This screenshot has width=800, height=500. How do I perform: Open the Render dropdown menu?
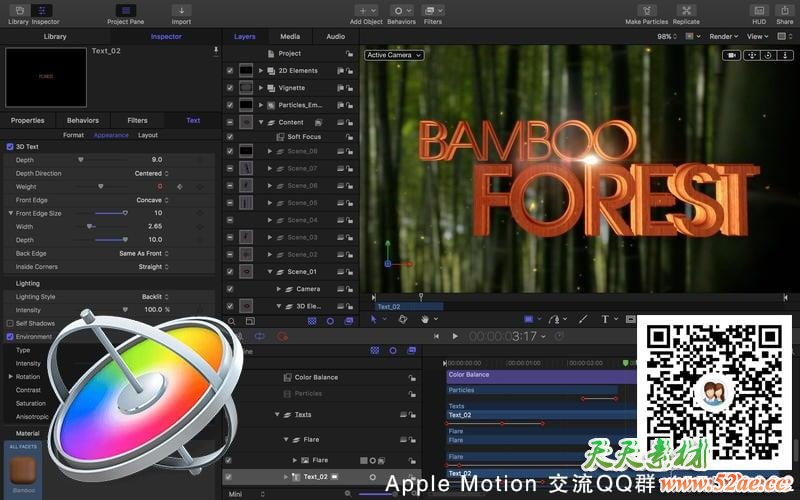pos(723,36)
